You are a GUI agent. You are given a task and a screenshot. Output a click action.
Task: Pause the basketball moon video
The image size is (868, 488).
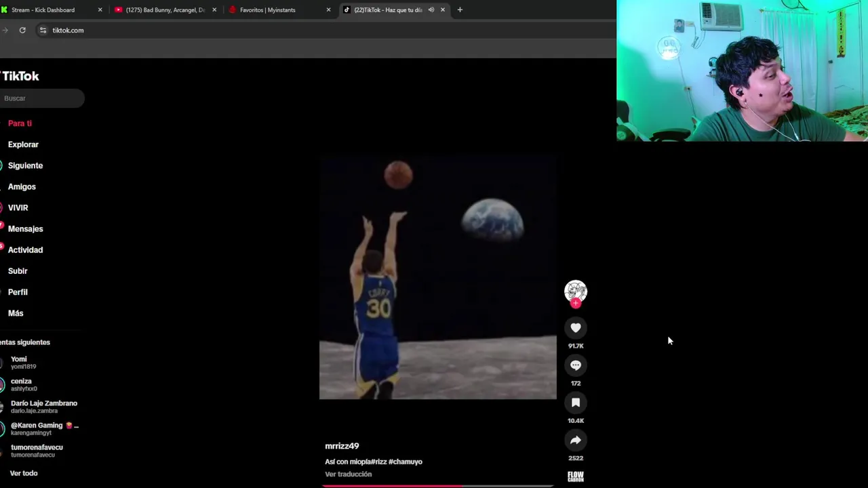(438, 278)
